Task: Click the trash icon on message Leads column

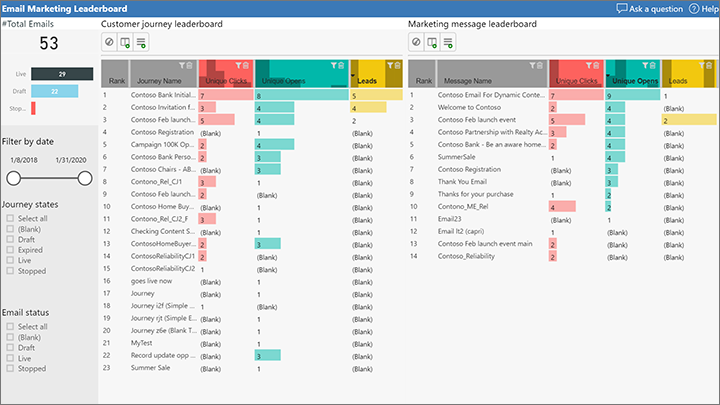Action: tap(709, 66)
